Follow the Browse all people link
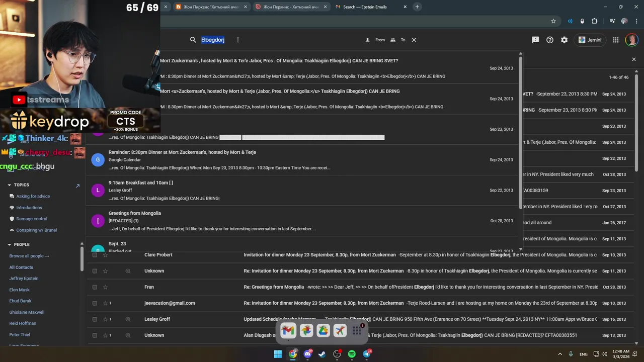 (x=29, y=256)
